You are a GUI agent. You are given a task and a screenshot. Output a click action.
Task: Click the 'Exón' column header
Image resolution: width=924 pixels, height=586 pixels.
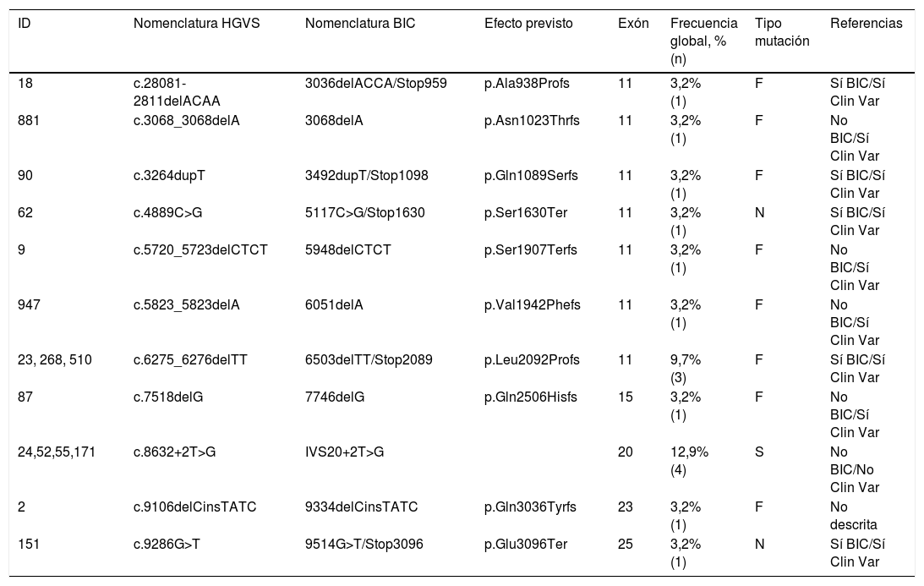pos(633,24)
